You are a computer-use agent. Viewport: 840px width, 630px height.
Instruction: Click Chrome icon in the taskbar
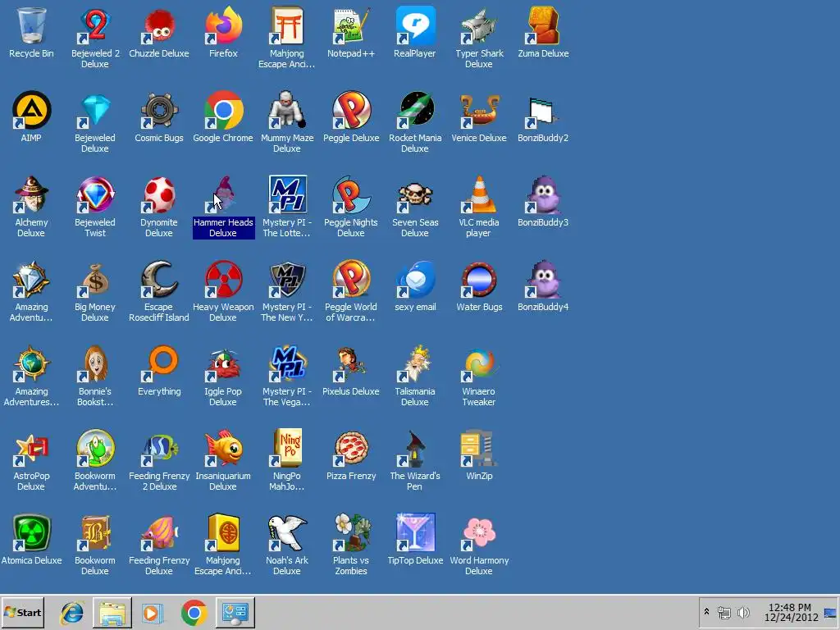tap(194, 612)
